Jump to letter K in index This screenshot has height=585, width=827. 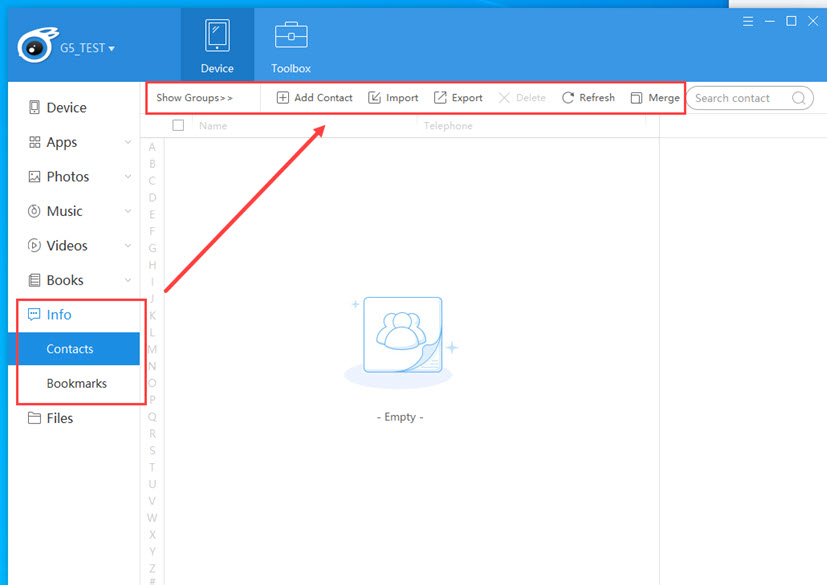pos(152,315)
